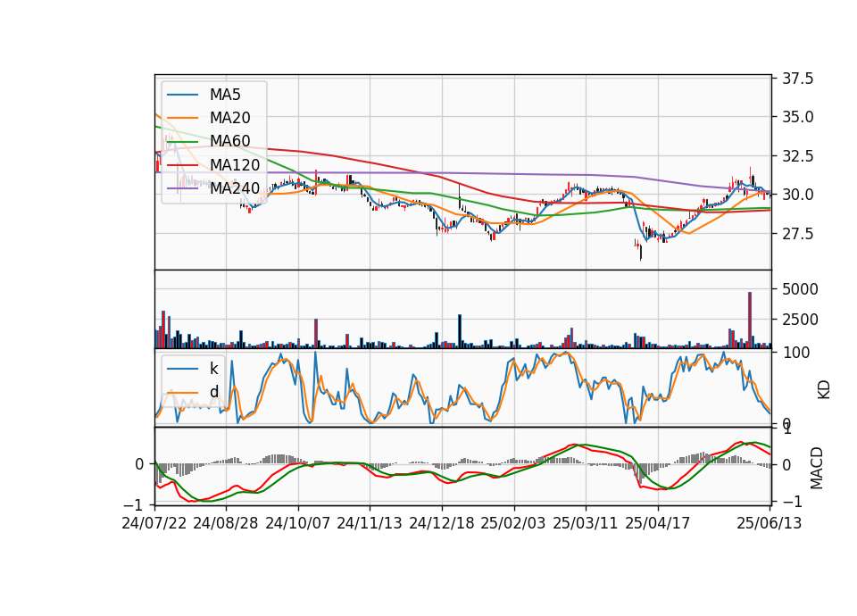Click the 5000 volume axis tick
The height and width of the screenshot is (616, 857).
point(800,289)
